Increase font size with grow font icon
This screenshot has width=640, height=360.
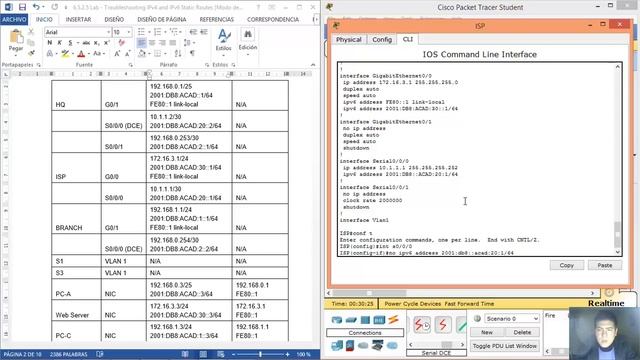117,53
